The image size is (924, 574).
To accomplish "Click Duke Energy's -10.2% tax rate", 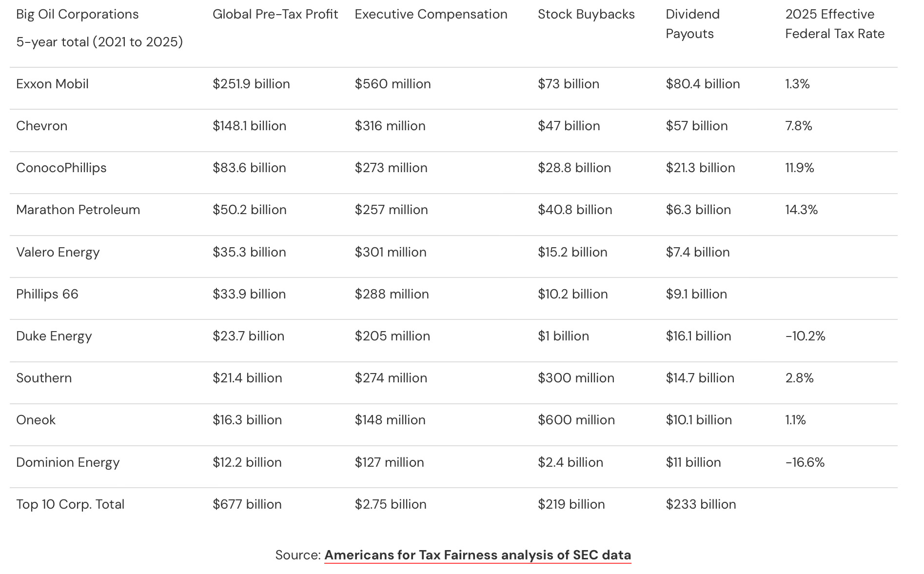I will click(x=805, y=336).
